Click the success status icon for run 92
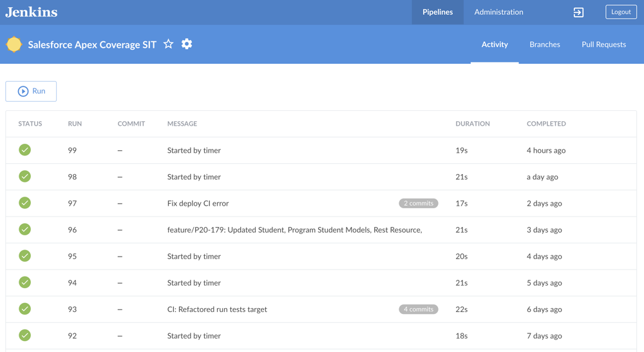The height and width of the screenshot is (352, 644). coord(24,335)
